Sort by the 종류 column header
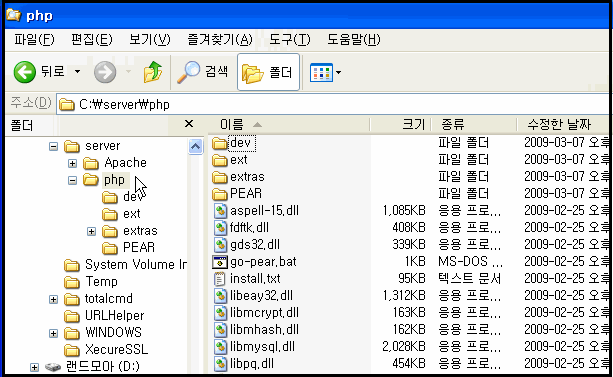Viewport: 613px width, 377px height. tap(474, 125)
